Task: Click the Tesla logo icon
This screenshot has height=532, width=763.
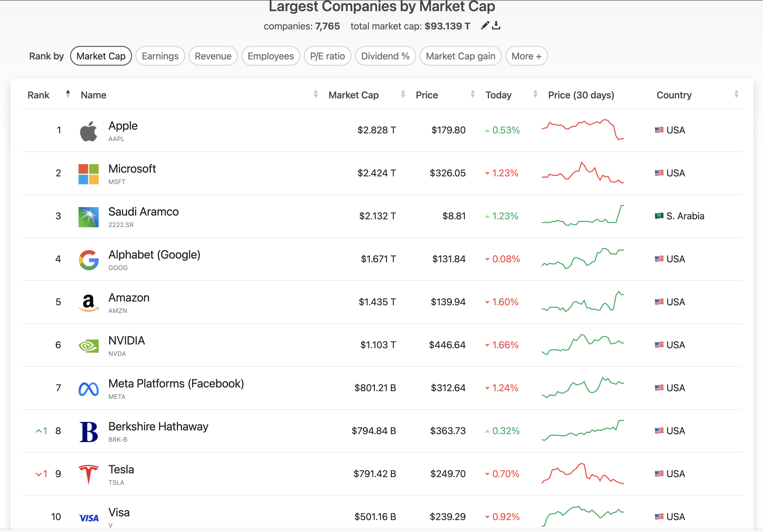Action: 88,474
